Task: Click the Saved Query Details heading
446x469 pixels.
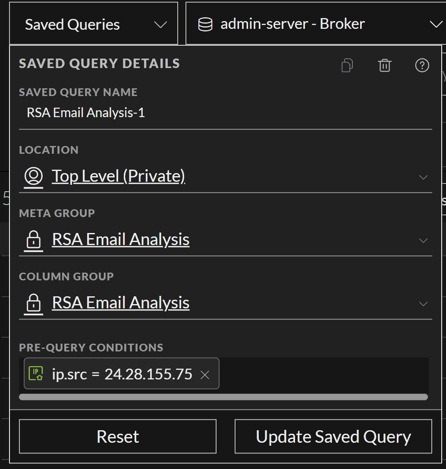Action: point(99,64)
